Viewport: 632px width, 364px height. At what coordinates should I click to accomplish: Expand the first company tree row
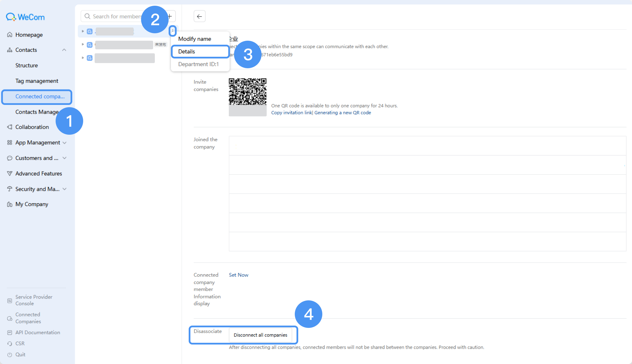pyautogui.click(x=83, y=31)
